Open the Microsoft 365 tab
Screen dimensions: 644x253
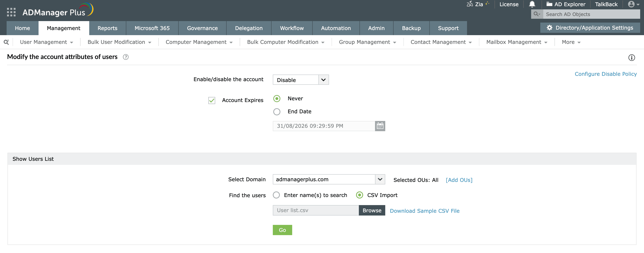pos(152,28)
